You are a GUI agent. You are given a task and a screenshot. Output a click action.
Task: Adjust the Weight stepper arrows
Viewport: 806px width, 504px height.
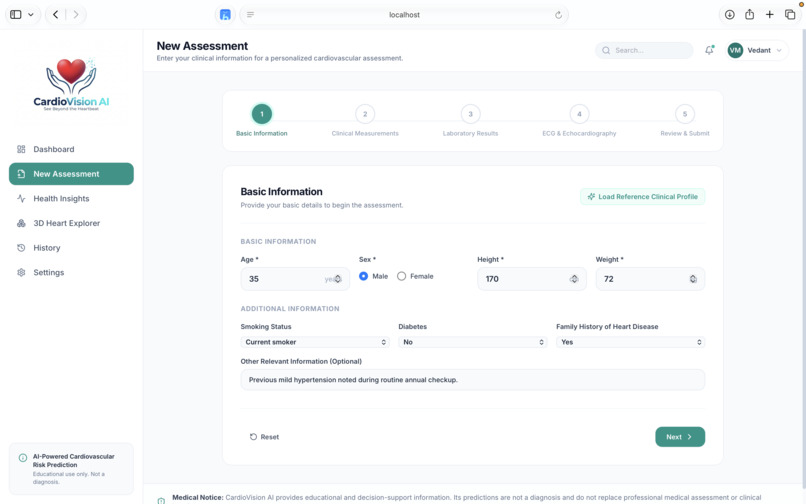point(693,279)
